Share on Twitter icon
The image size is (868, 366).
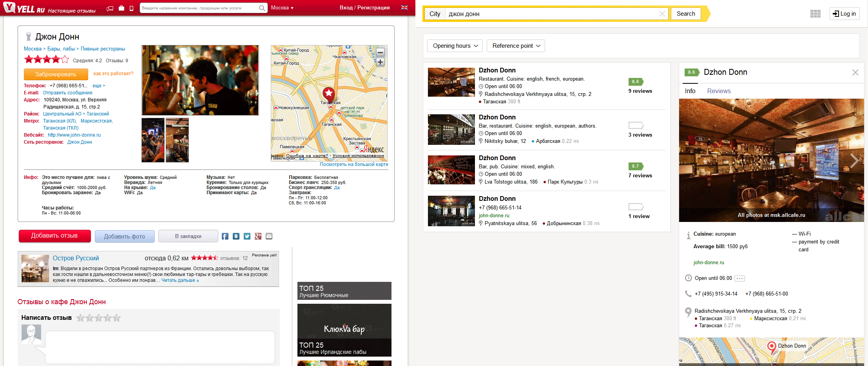pos(247,236)
